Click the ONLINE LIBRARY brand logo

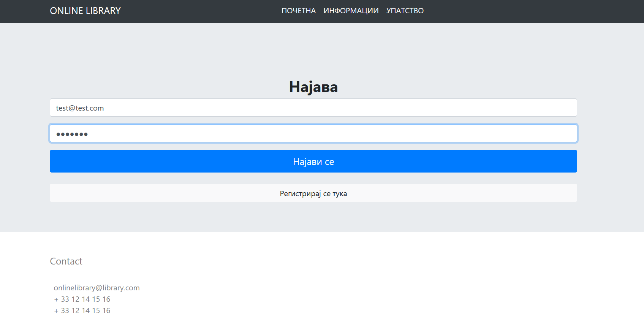coord(85,11)
